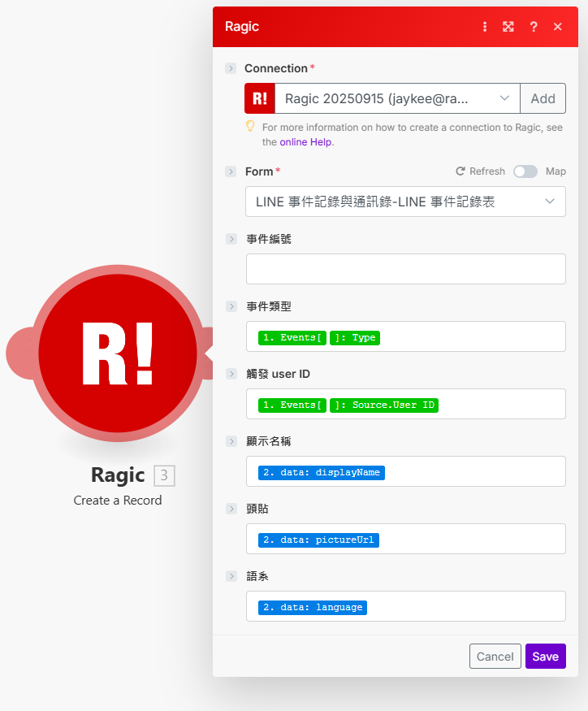
Task: Open the Form dropdown list
Action: point(405,202)
